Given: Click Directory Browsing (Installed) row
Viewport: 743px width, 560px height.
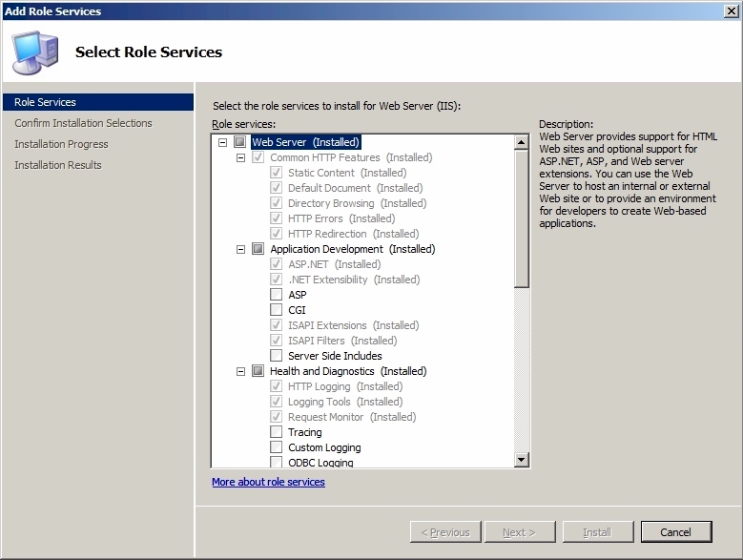Looking at the screenshot, I should tap(358, 203).
